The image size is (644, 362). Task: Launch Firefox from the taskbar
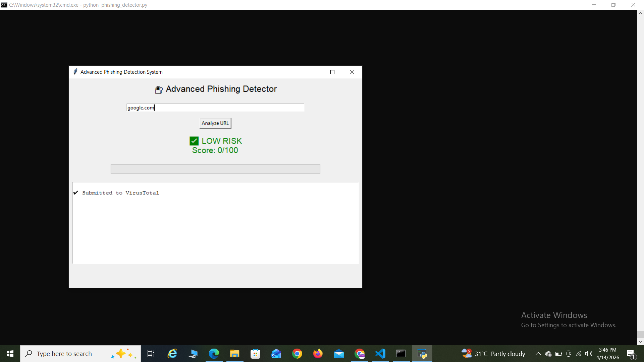pyautogui.click(x=318, y=354)
